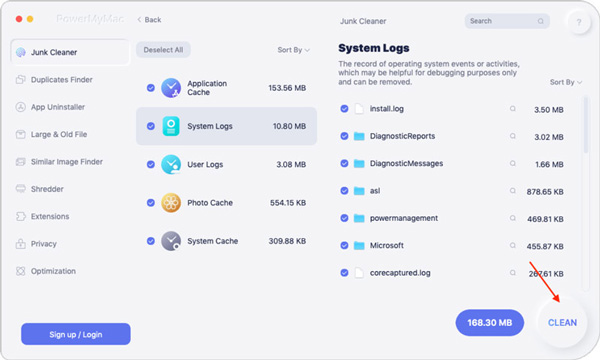The height and width of the screenshot is (360, 600).
Task: Reveal Microsoft folder with its magnifier icon
Action: pos(512,246)
